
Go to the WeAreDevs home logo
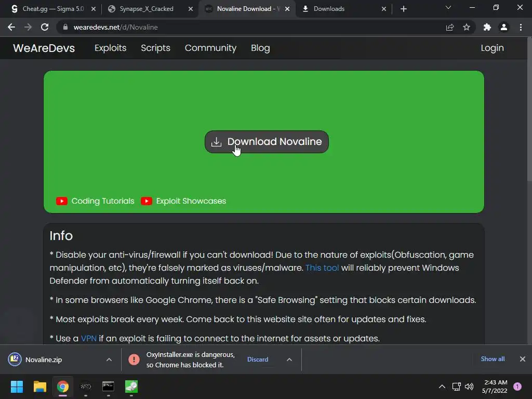[44, 48]
